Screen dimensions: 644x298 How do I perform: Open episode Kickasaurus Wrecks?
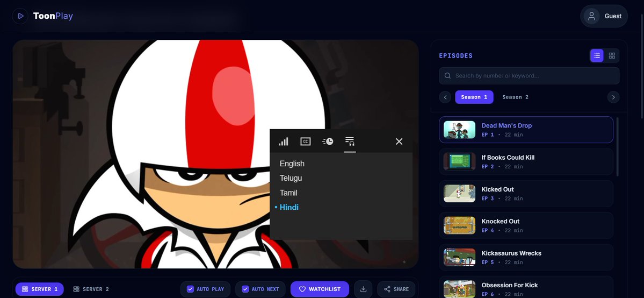(526, 257)
